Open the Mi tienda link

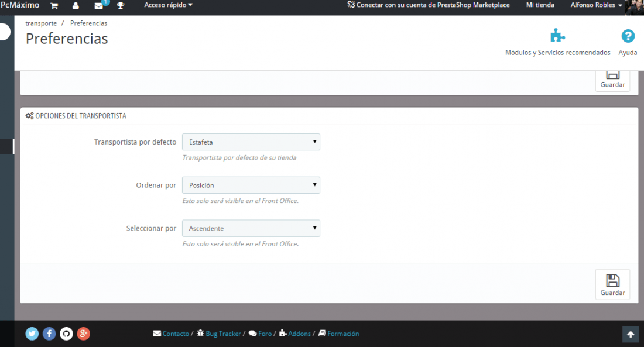coord(540,5)
